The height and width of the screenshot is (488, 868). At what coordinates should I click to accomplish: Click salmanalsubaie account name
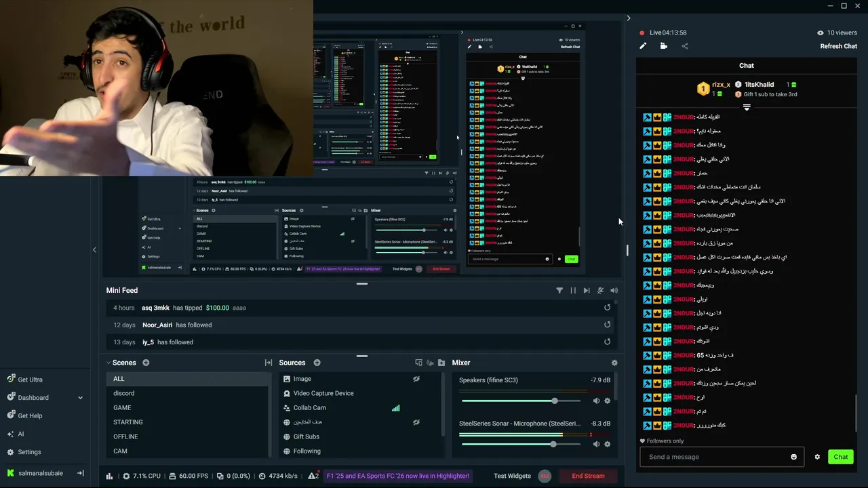pos(41,473)
